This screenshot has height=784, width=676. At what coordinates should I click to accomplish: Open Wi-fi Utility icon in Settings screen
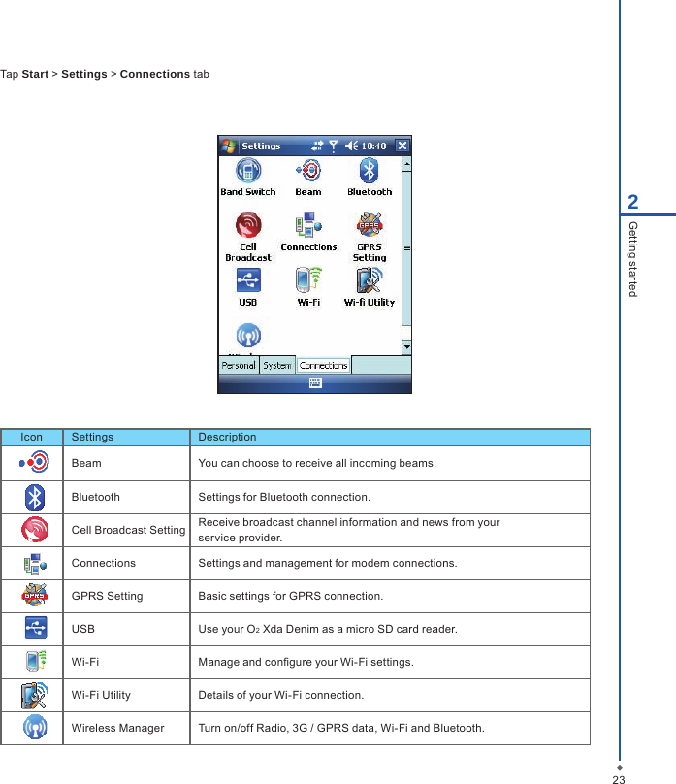point(370,280)
